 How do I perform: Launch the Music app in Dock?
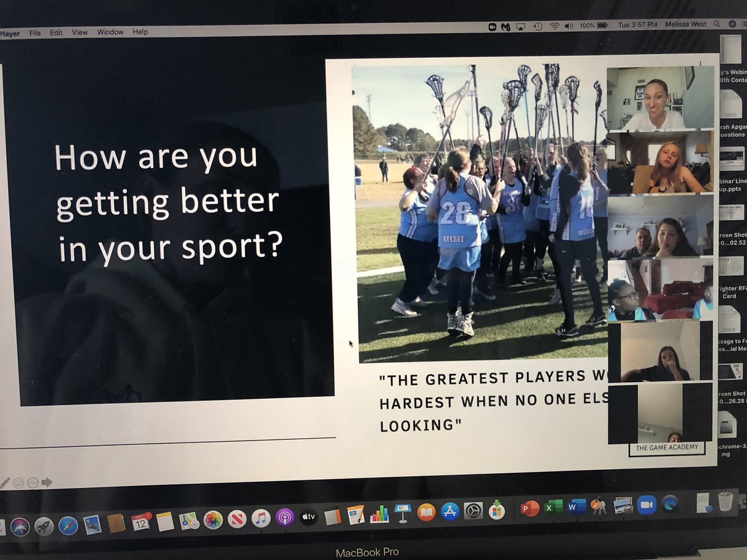[261, 518]
